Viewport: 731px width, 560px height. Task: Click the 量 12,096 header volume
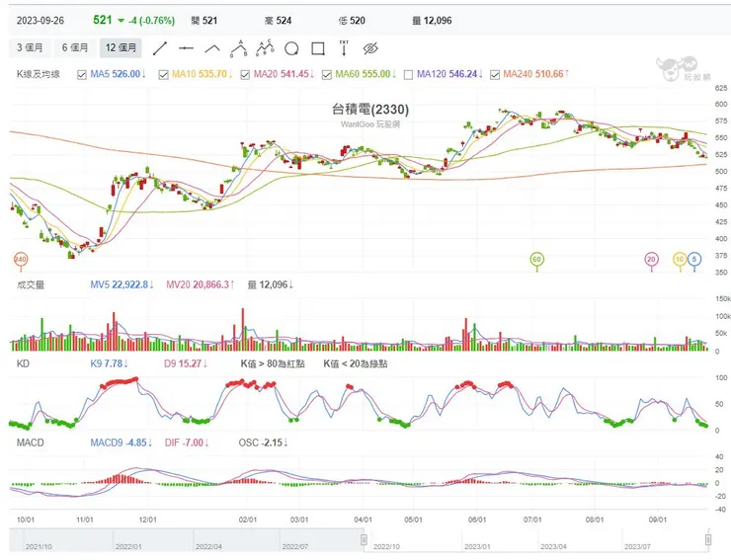coord(432,21)
